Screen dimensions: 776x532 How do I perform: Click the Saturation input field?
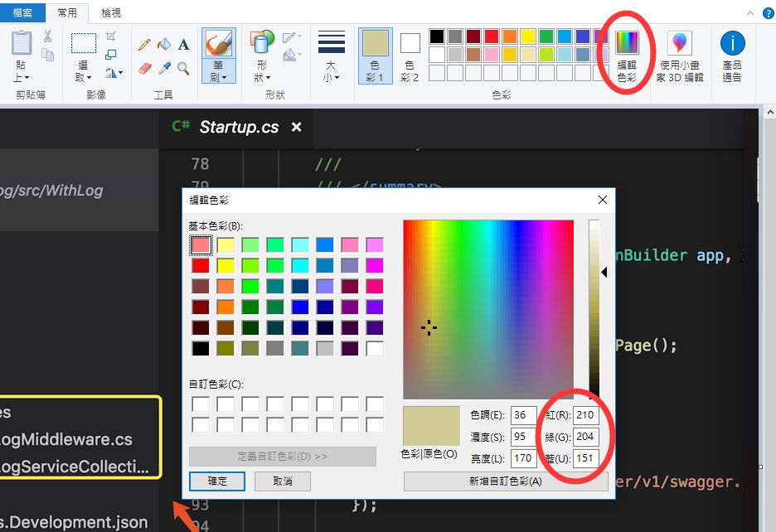(x=524, y=437)
